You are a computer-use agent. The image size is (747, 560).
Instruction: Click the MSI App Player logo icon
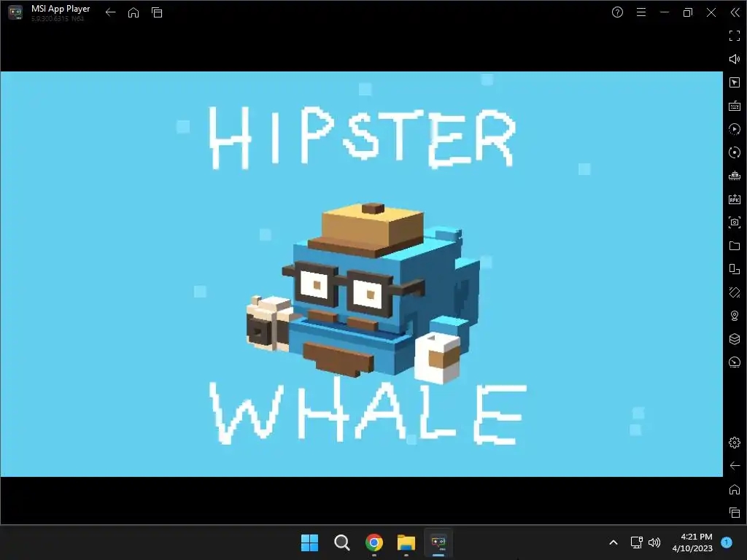point(15,12)
